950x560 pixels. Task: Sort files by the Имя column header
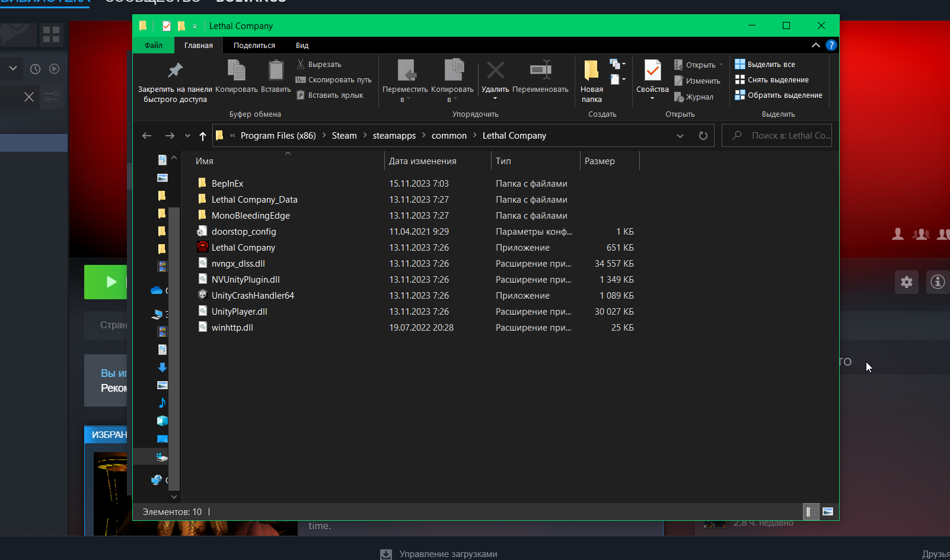coord(288,161)
